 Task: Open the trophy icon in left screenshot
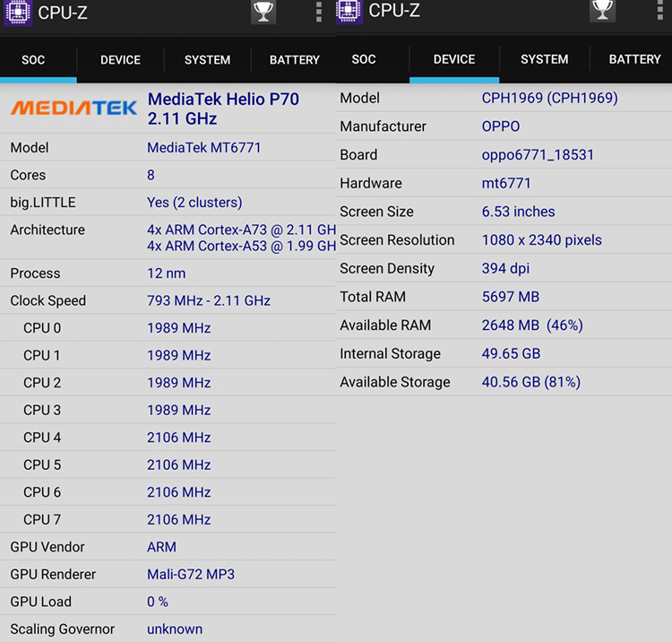263,12
